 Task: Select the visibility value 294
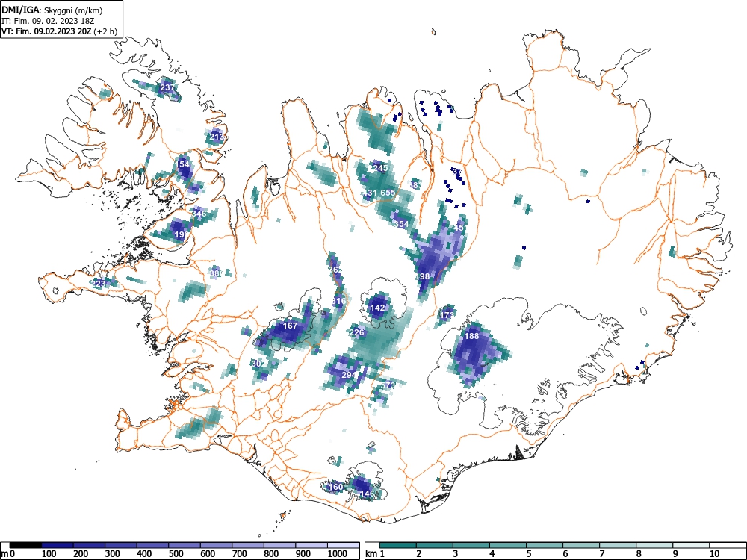(349, 376)
